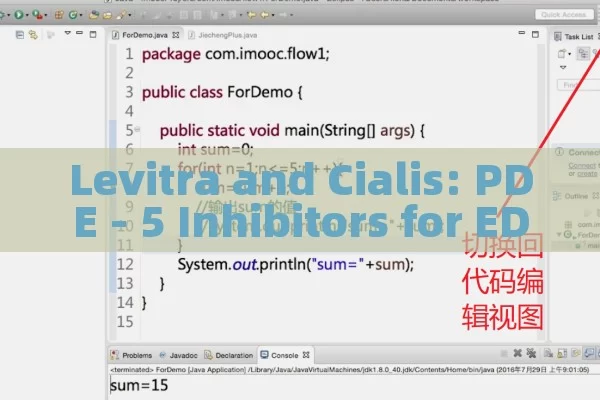Click the New Java Class green C icon
This screenshot has width=600, height=400.
(72, 15)
